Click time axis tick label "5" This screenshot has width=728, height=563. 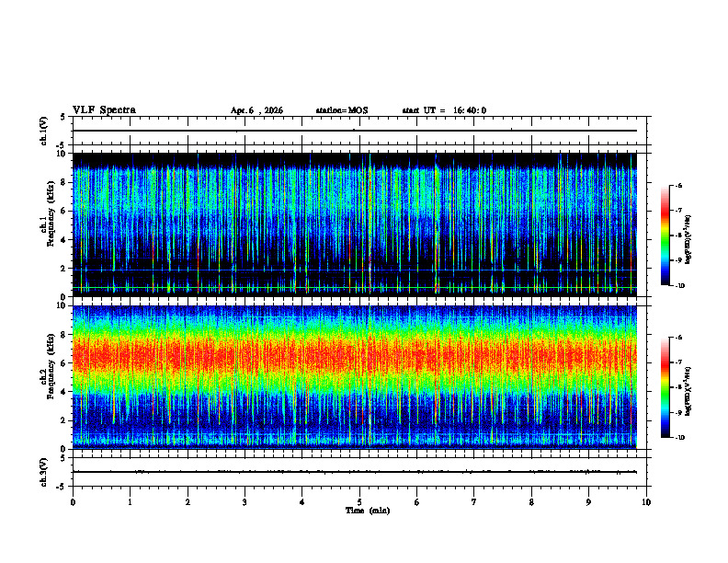click(359, 502)
